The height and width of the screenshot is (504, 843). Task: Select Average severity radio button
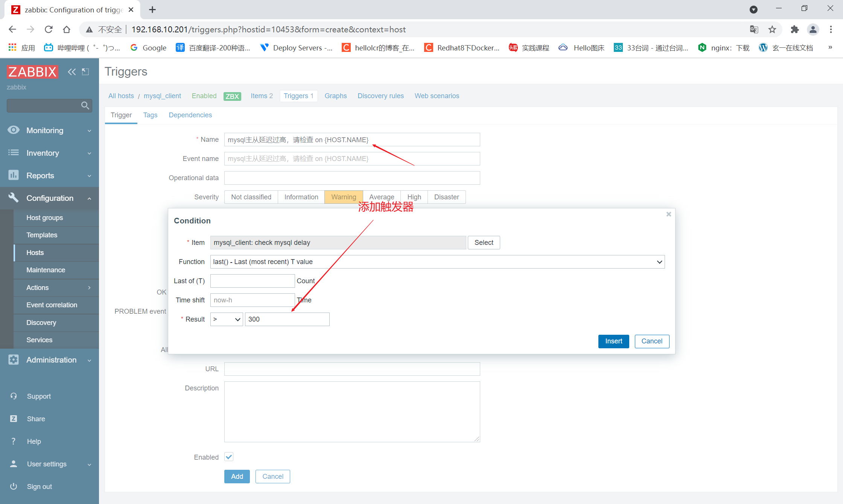click(382, 197)
